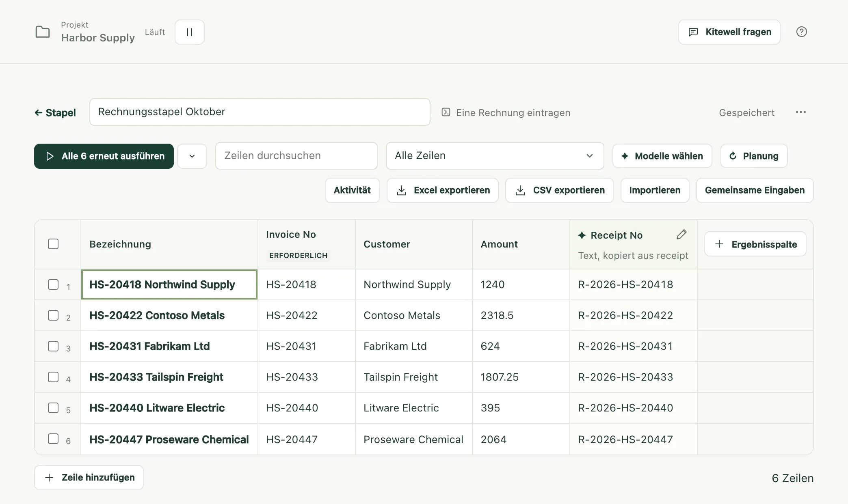Choose models with Modelle wählen
848x504 pixels.
click(662, 156)
